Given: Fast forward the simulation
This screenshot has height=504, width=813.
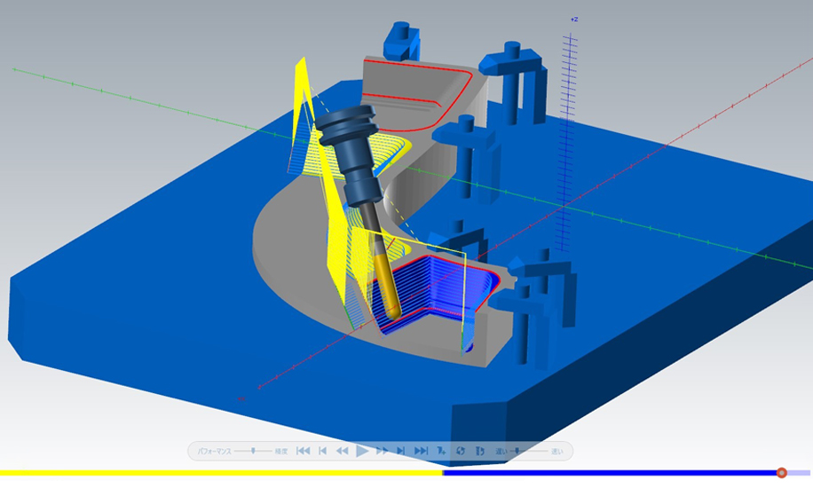Looking at the screenshot, I should (x=383, y=451).
